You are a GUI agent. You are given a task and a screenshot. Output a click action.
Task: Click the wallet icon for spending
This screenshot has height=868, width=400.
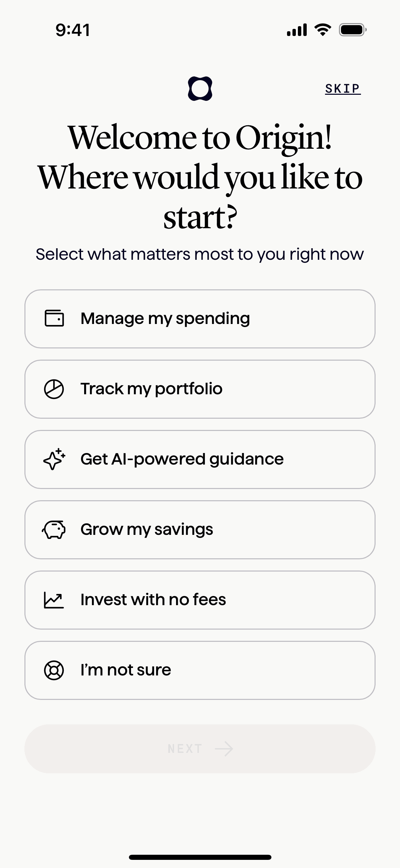coord(54,319)
